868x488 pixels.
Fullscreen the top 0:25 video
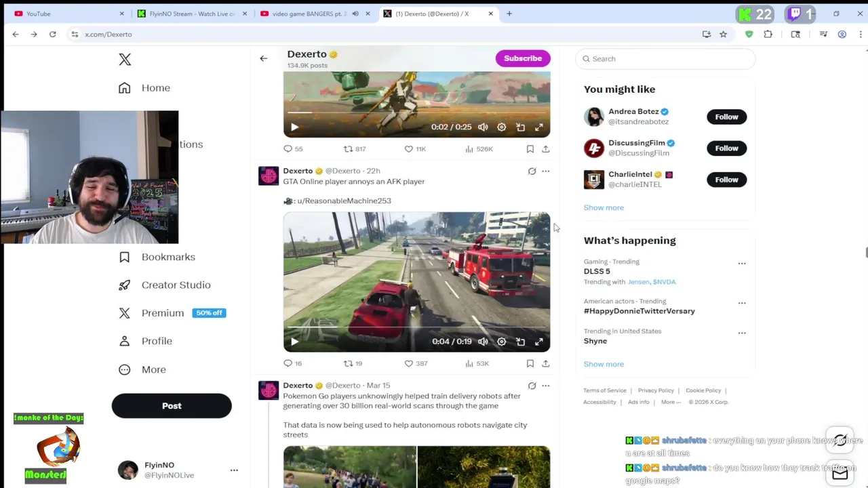coord(539,127)
